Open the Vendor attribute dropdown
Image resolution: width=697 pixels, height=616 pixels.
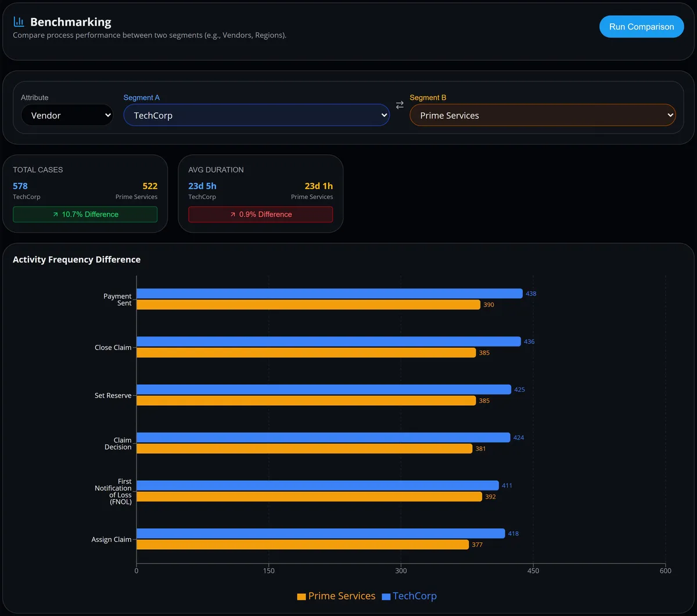point(67,115)
